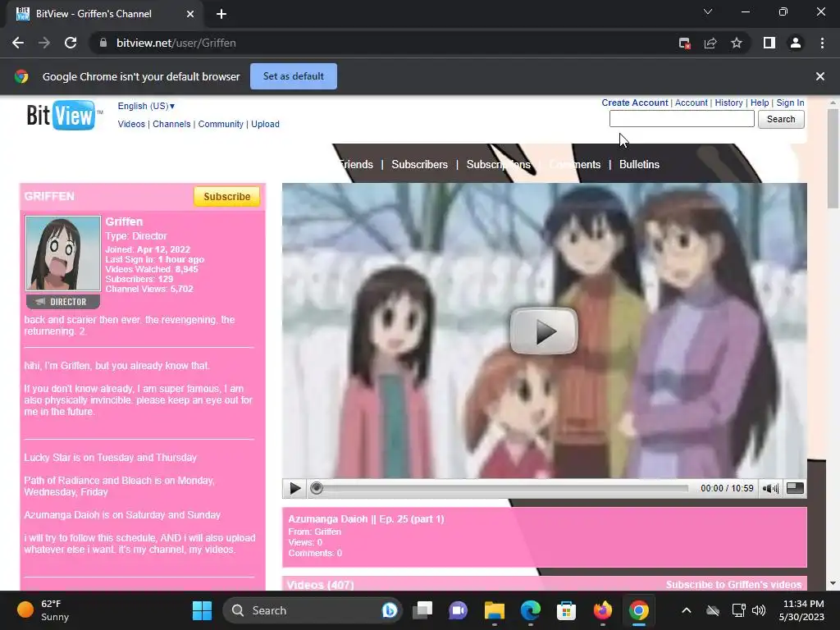The height and width of the screenshot is (630, 840).
Task: Reload the BitView page
Action: [71, 43]
